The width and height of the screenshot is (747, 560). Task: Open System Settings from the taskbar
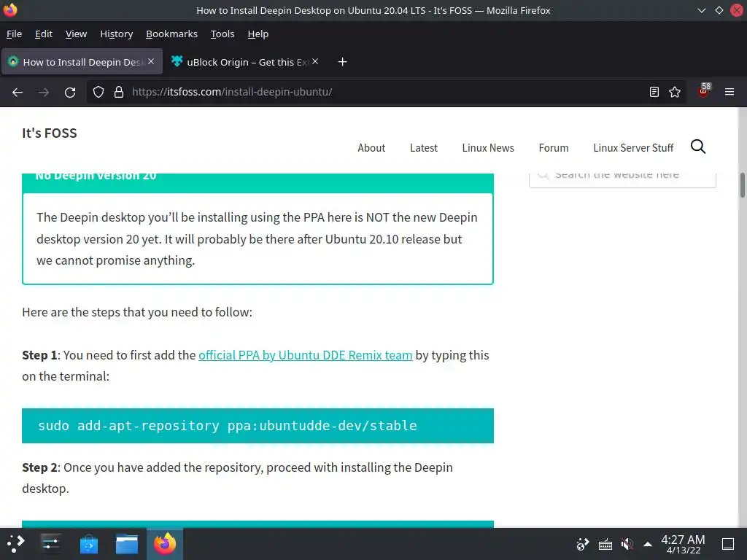50,543
